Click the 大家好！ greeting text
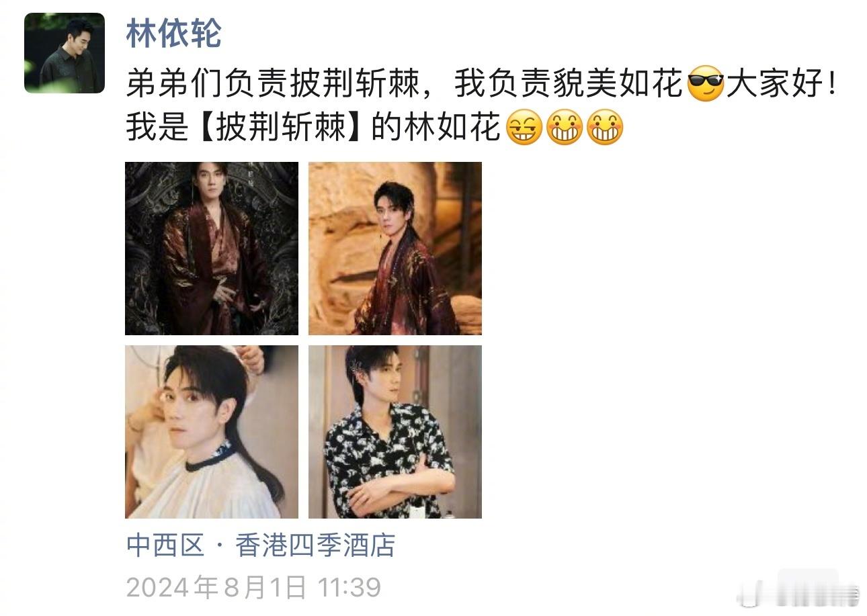 pyautogui.click(x=782, y=86)
